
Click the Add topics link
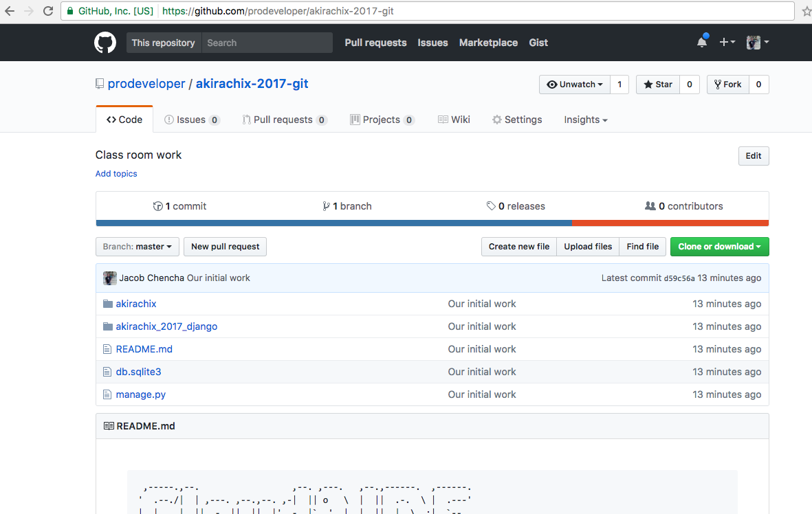[x=116, y=174]
